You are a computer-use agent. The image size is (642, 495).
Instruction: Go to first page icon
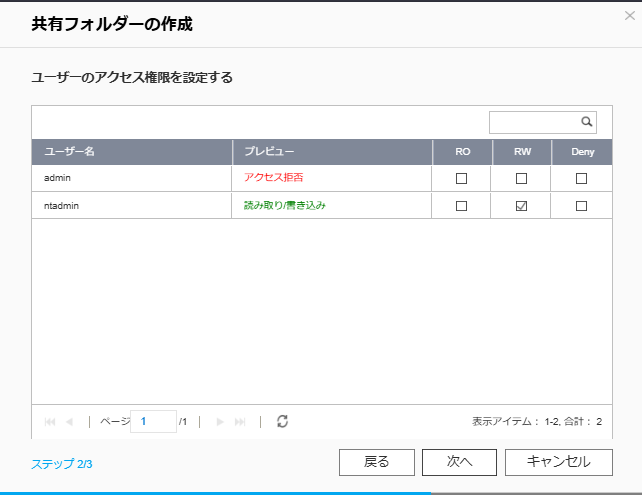click(50, 422)
